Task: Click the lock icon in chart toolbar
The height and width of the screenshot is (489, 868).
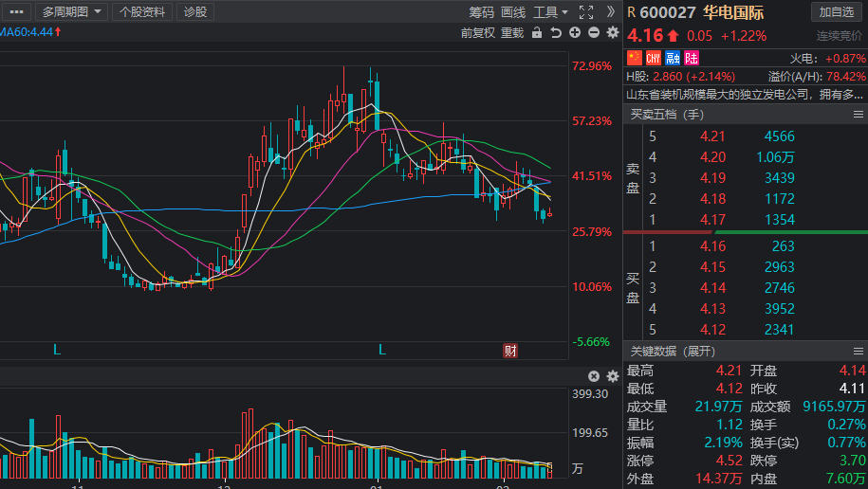Action: 537,33
